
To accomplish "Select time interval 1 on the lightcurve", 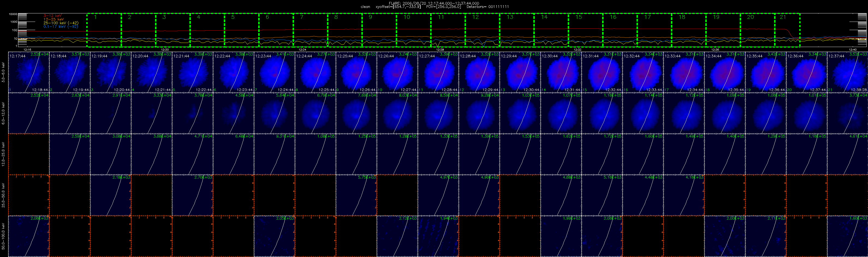I will [x=104, y=30].
